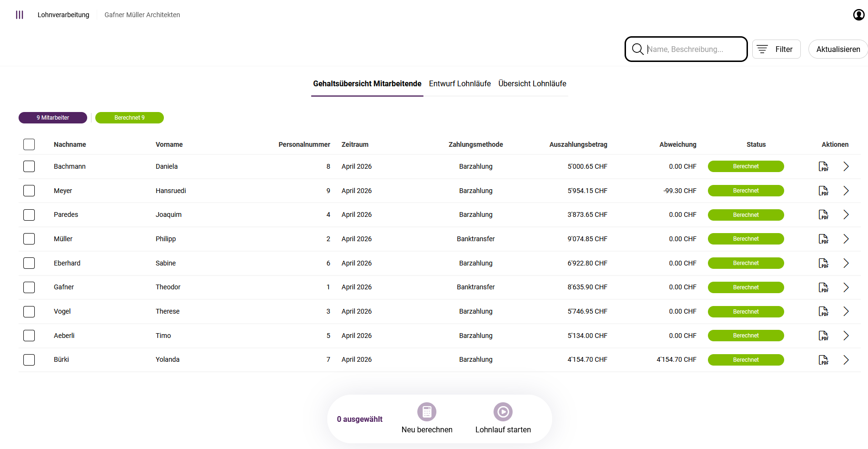
Task: Click the Aktualisieren button
Action: (838, 49)
